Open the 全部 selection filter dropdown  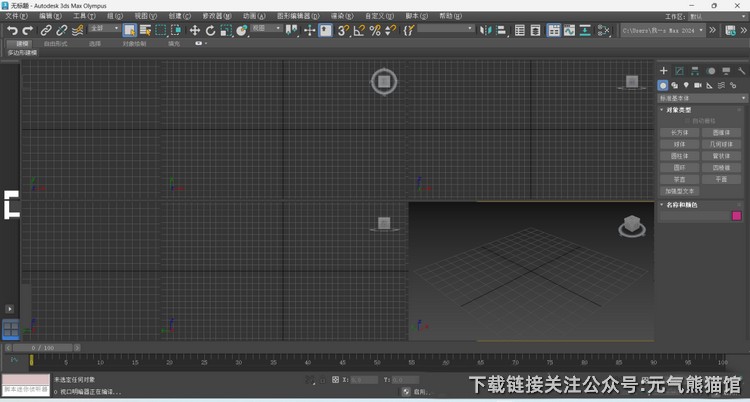pyautogui.click(x=104, y=30)
